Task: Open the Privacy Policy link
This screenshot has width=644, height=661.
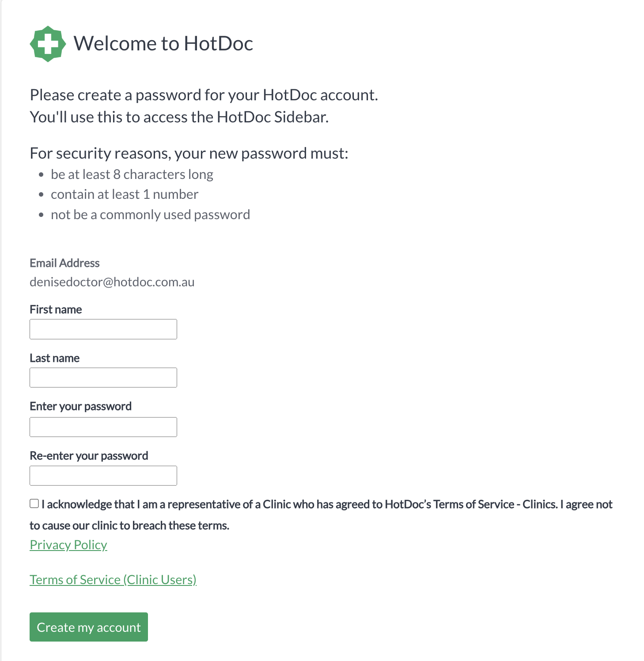Action: coord(68,545)
